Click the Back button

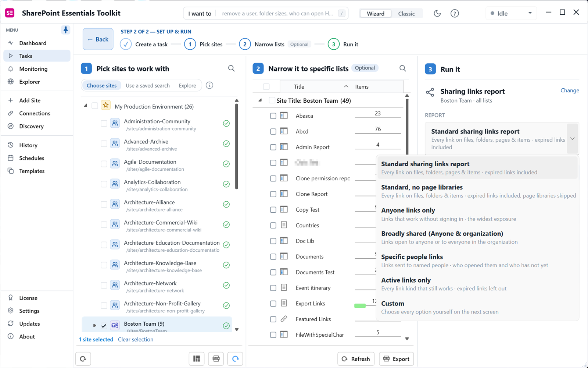98,39
